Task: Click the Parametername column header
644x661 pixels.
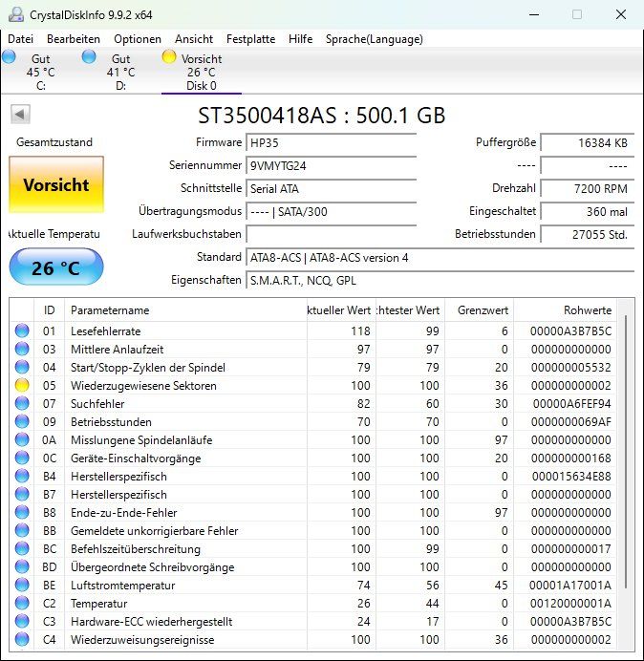Action: coord(185,310)
